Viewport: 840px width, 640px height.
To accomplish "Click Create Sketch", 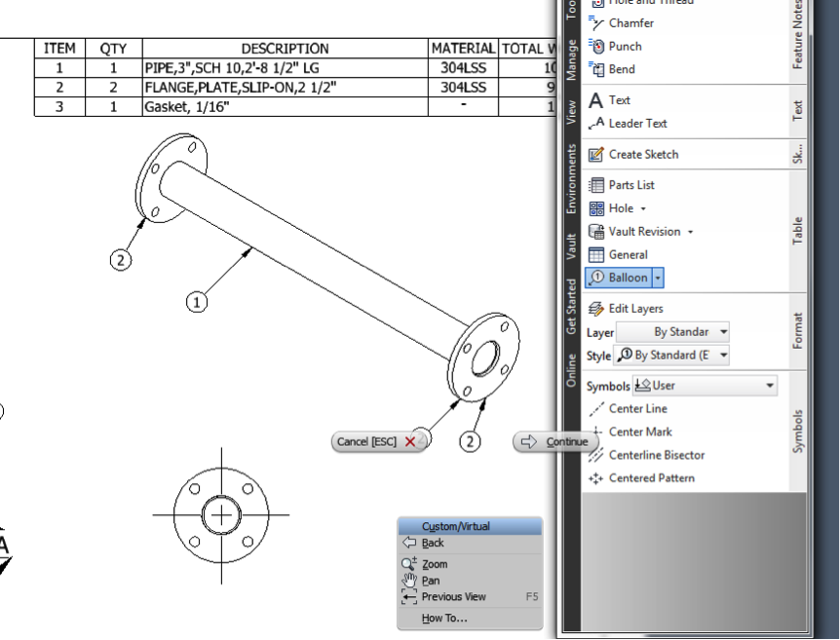I will tap(633, 154).
